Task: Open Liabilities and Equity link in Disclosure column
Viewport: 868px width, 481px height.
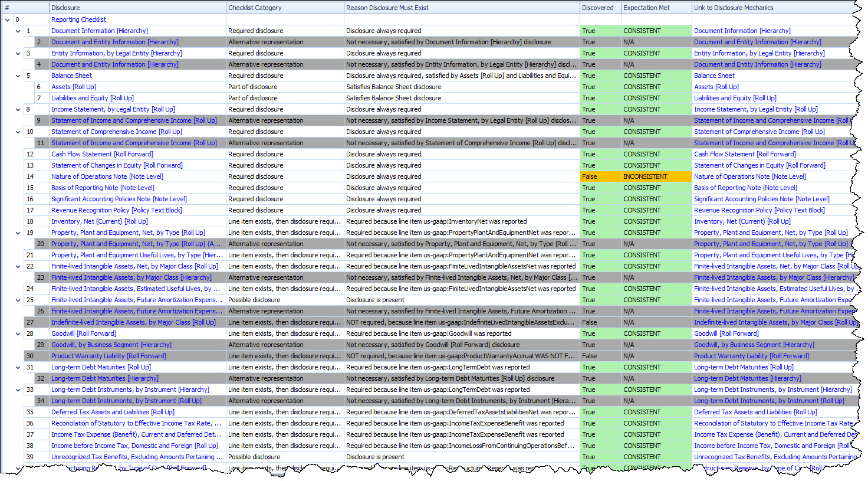Action: 93,98
